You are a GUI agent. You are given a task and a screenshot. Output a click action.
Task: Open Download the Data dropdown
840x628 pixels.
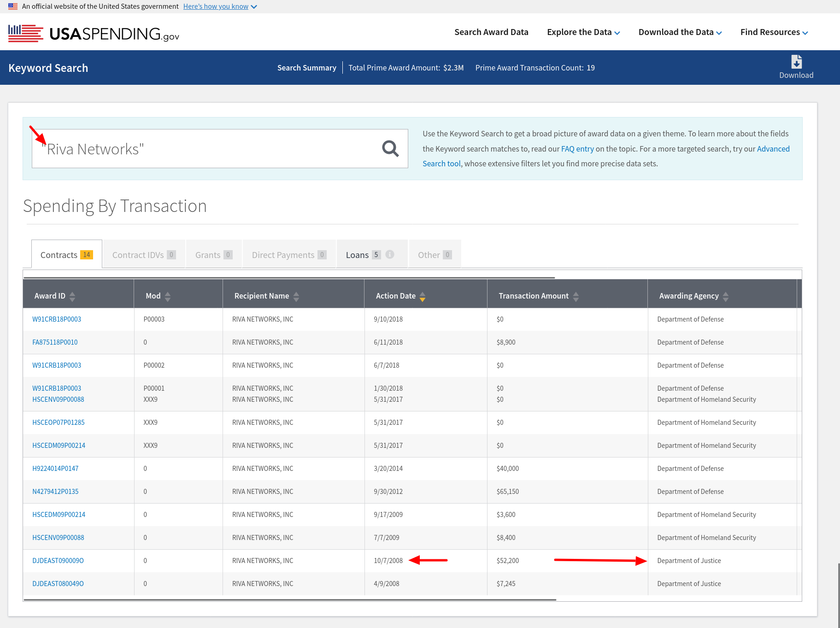(x=680, y=32)
